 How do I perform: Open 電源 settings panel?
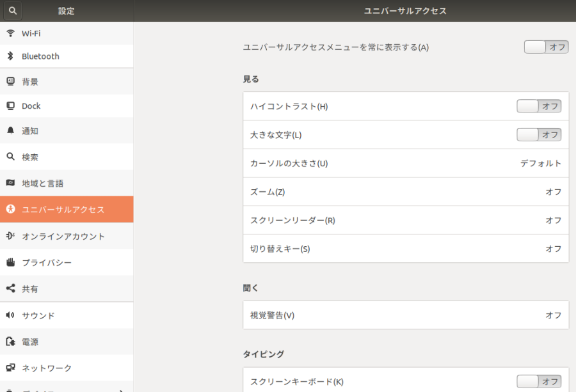(x=67, y=341)
